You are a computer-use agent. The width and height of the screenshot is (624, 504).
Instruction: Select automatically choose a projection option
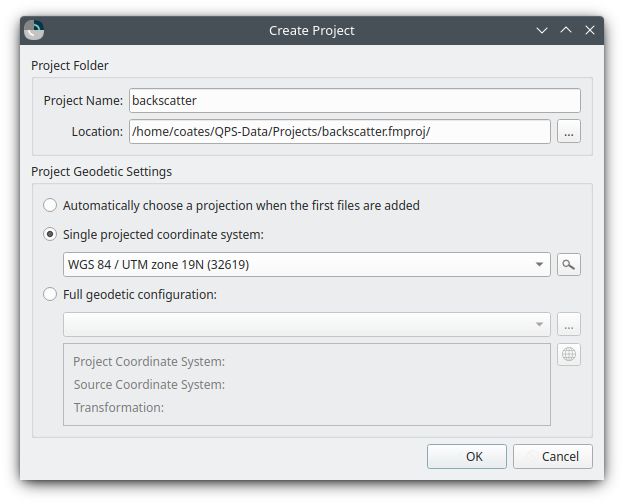pos(50,205)
